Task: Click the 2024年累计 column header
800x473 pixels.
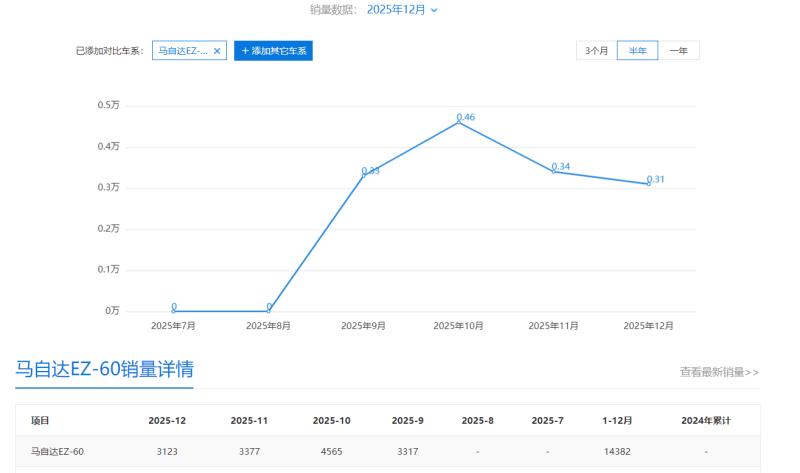Action: 706,420
